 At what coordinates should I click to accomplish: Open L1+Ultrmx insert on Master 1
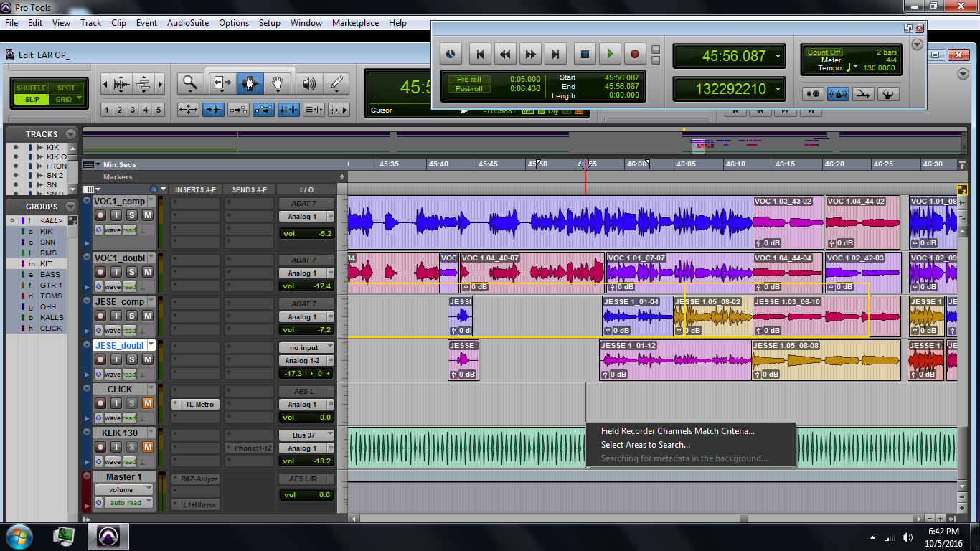pyautogui.click(x=195, y=505)
